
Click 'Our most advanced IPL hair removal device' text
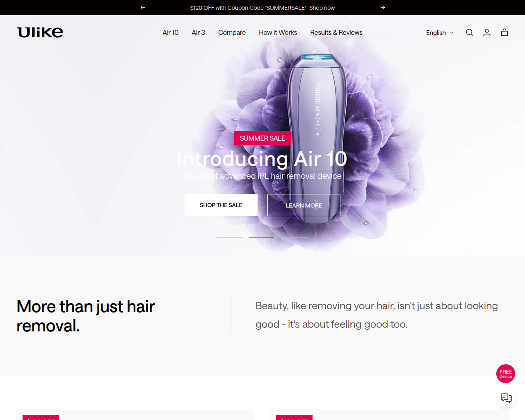coord(262,176)
